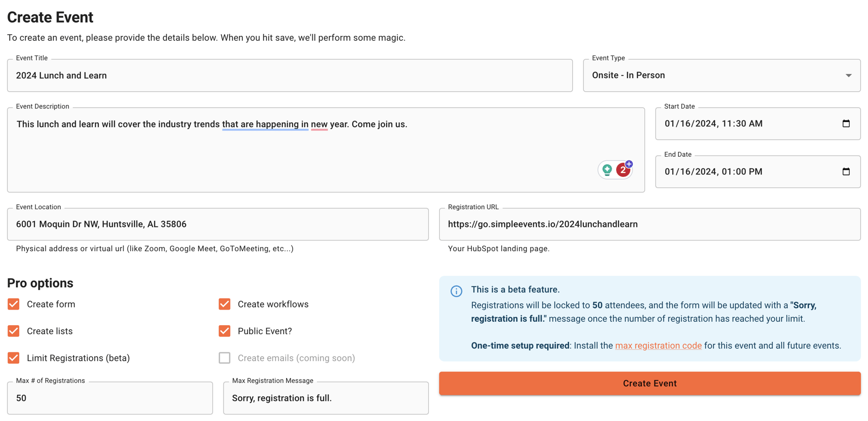Screen dimensions: 868x421
Task: Uncheck the Create workflows option
Action: [x=225, y=304]
